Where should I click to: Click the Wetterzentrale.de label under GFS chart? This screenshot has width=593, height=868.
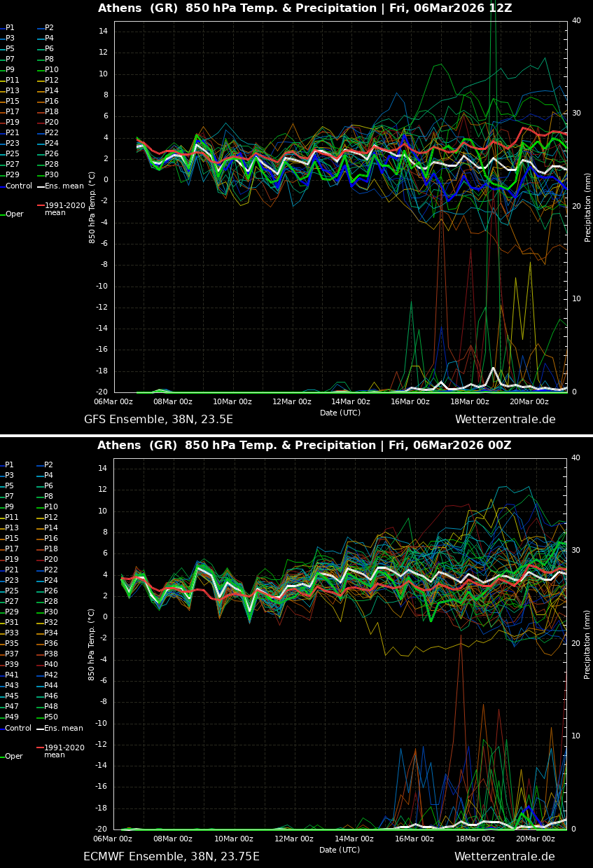click(x=505, y=420)
